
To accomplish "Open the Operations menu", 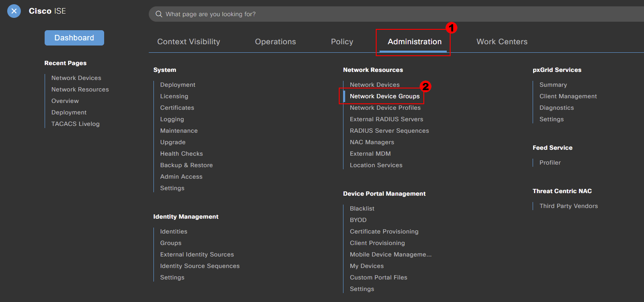I will click(x=275, y=41).
